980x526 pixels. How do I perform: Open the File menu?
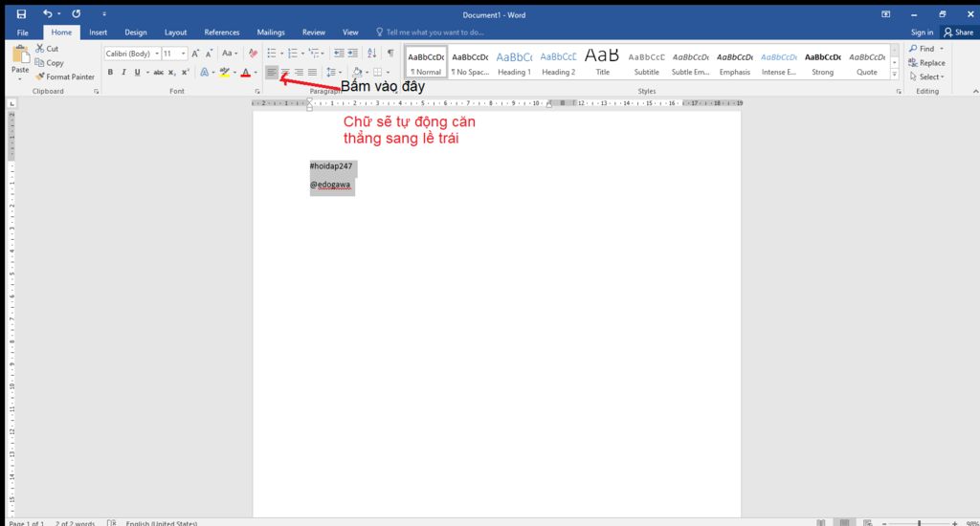pos(23,33)
